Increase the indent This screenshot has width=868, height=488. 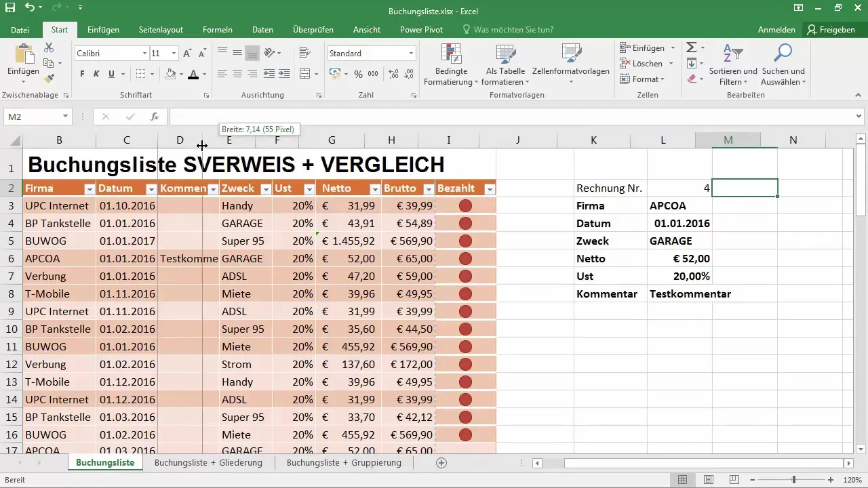pos(285,74)
